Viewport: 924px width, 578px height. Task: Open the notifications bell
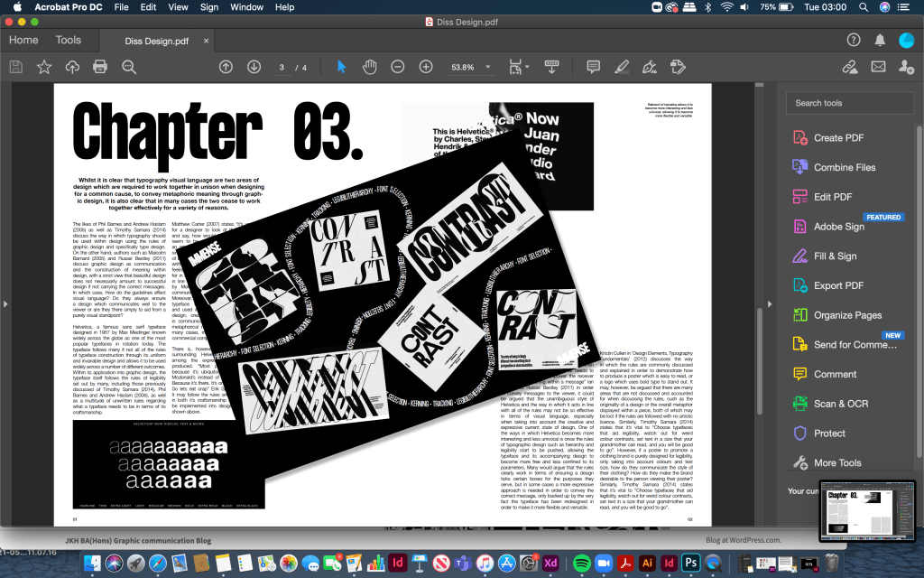[880, 40]
